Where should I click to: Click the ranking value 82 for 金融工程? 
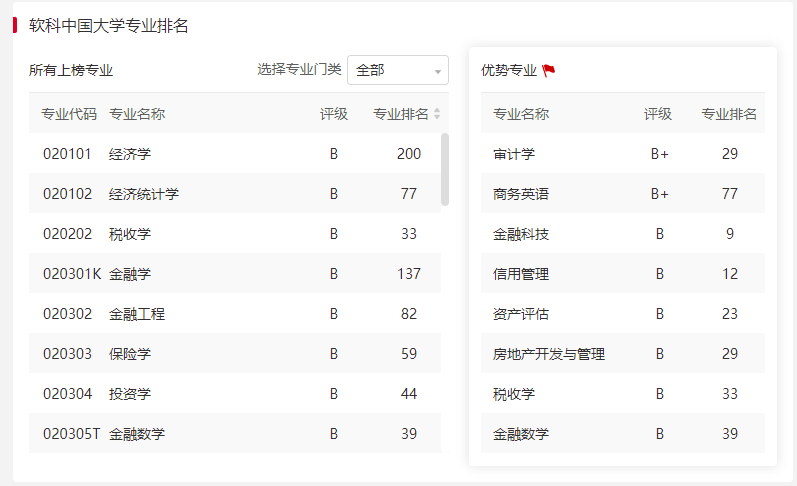coord(409,314)
